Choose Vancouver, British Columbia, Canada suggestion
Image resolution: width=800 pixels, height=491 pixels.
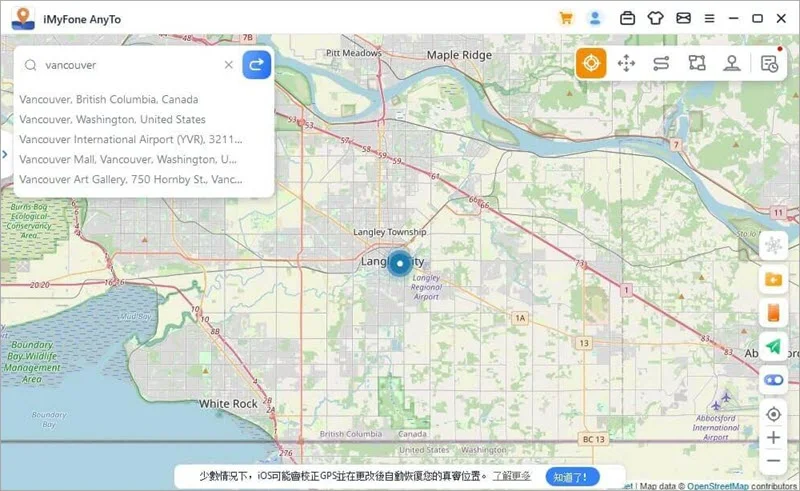click(x=109, y=99)
